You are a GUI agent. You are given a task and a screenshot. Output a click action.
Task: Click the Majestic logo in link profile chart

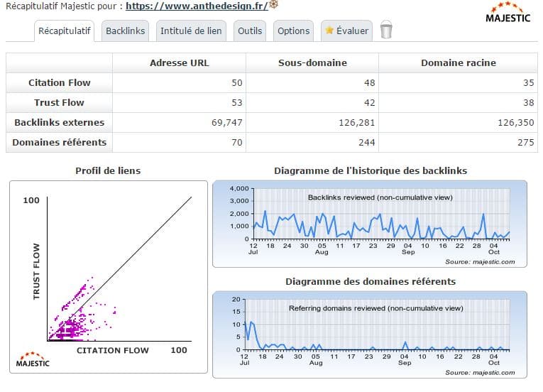coord(33,359)
